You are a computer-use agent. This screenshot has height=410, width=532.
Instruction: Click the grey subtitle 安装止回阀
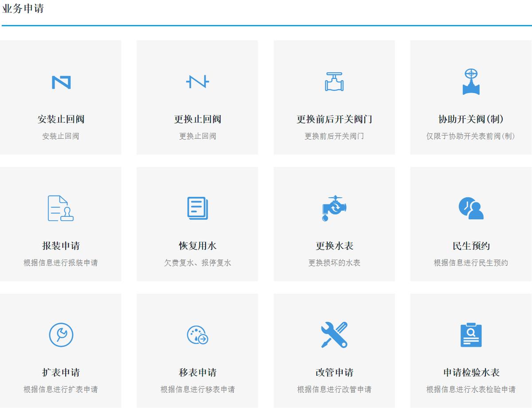[x=61, y=136]
